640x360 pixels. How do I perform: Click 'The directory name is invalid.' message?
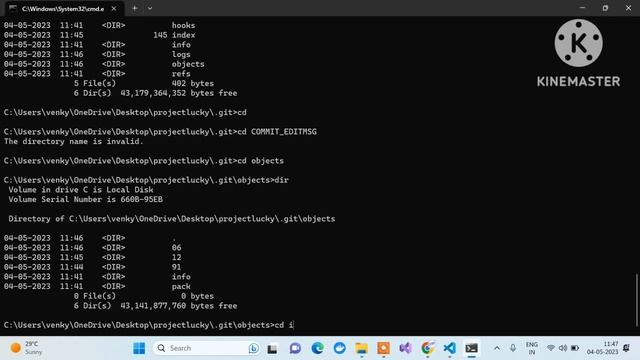click(74, 142)
